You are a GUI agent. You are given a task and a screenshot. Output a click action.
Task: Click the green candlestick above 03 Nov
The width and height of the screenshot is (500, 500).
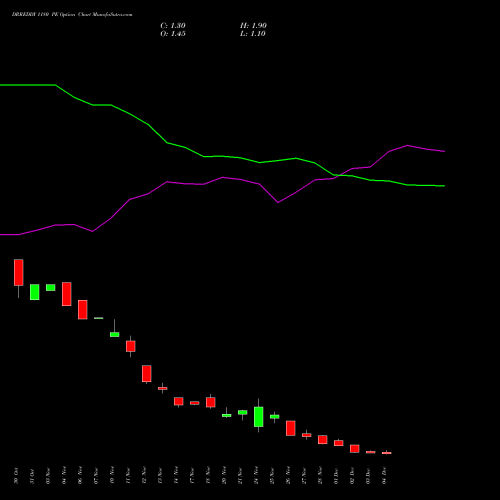coord(51,287)
